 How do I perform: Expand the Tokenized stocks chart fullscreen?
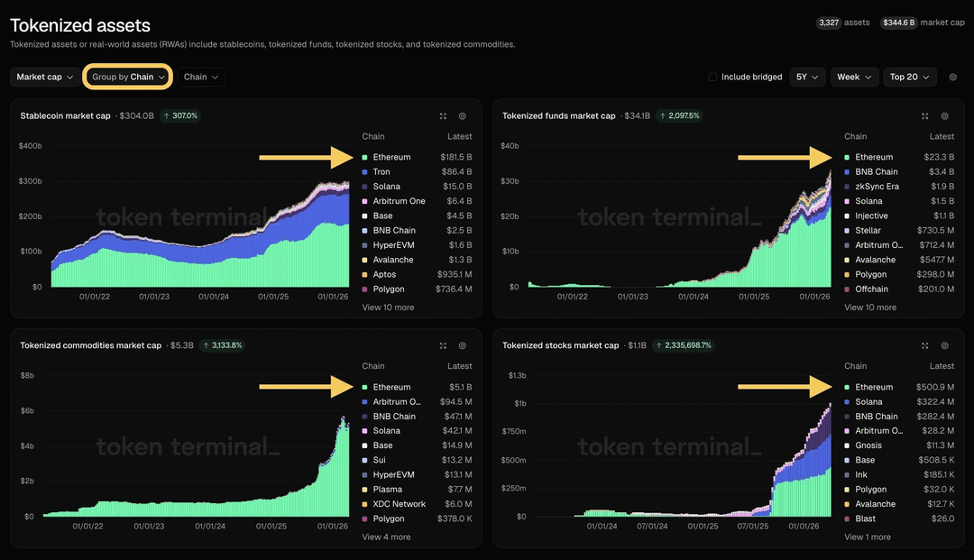(x=925, y=345)
